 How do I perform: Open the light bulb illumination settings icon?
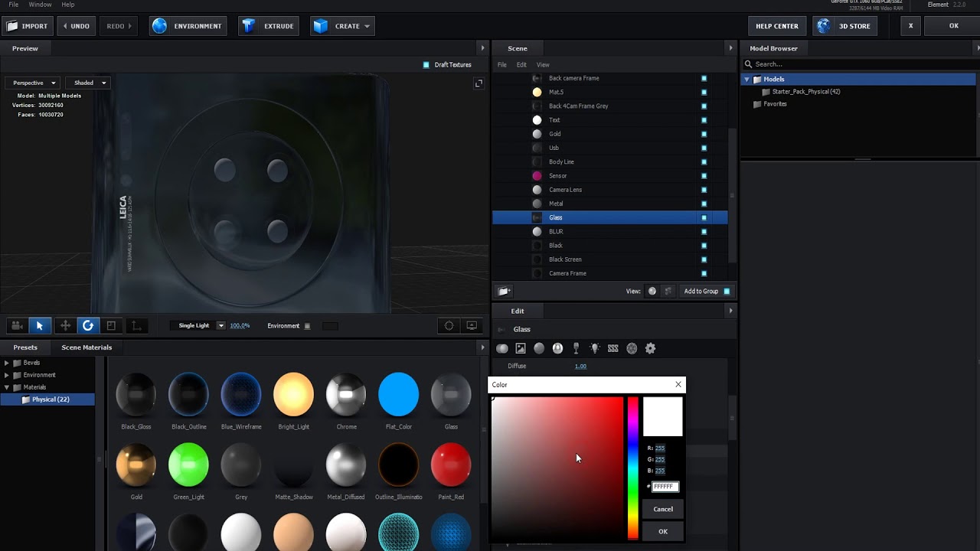tap(594, 348)
